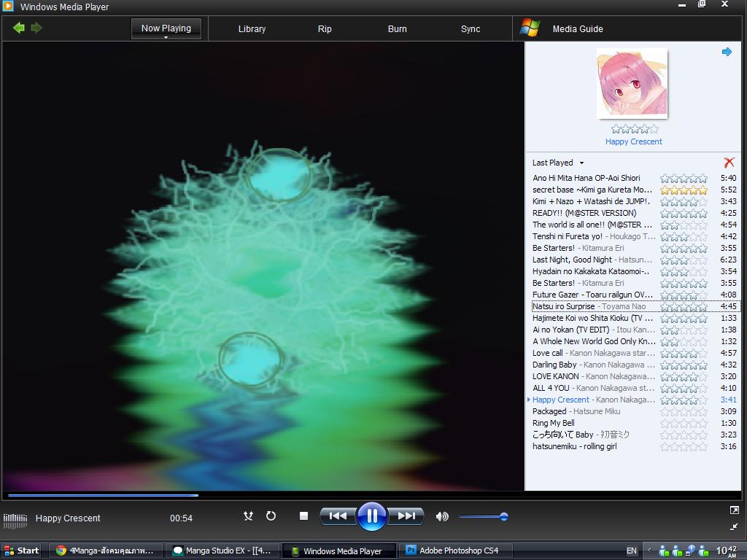Open the Windows Start button
The height and width of the screenshot is (560, 747).
pyautogui.click(x=21, y=551)
